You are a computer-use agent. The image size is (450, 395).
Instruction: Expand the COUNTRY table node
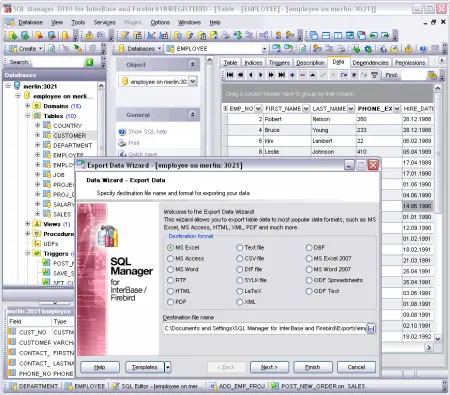point(38,125)
